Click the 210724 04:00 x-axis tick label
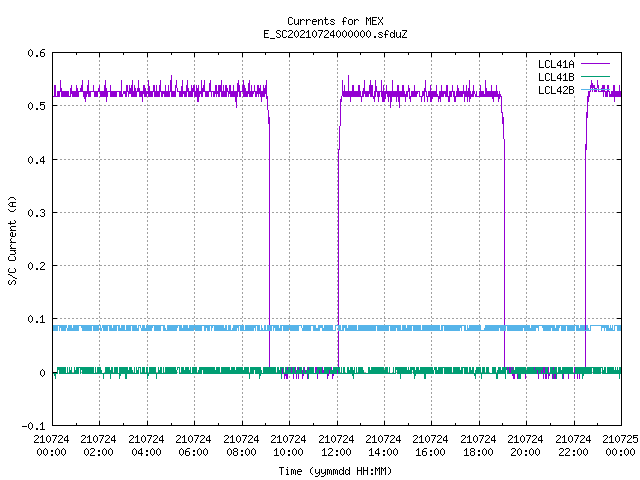The image size is (640, 480). click(x=146, y=446)
